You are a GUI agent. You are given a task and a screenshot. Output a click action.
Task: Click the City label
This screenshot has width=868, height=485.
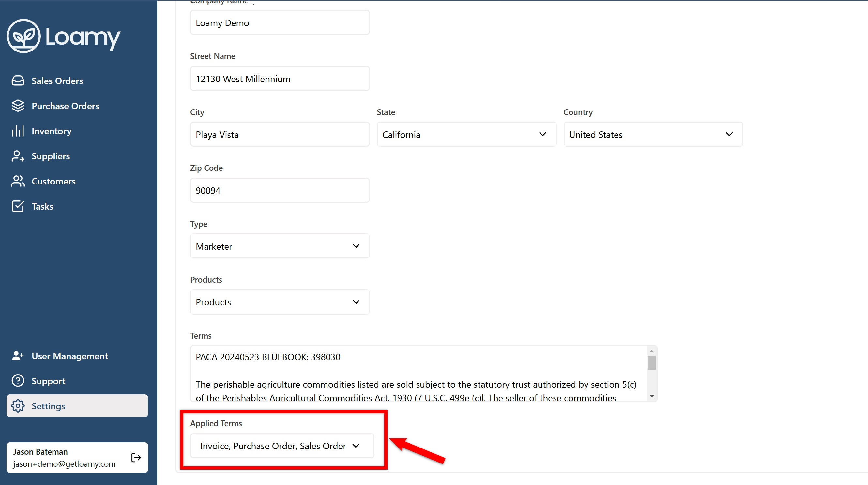tap(197, 112)
